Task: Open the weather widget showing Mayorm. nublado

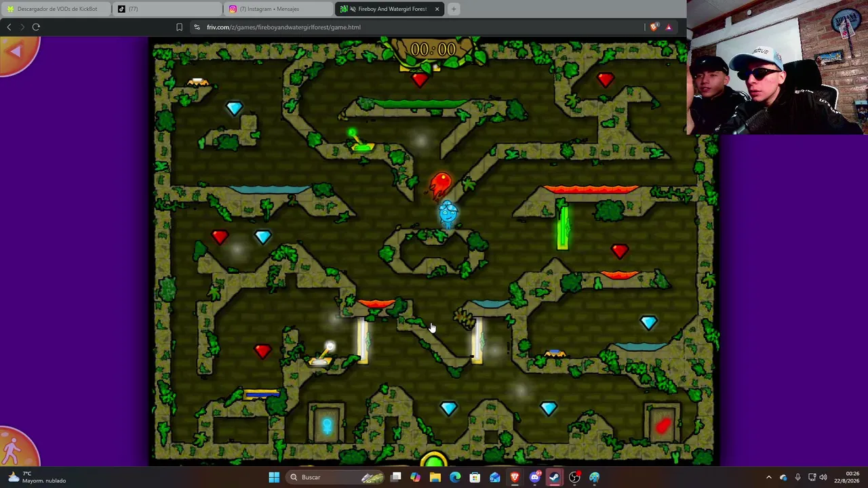Action: pos(37,477)
